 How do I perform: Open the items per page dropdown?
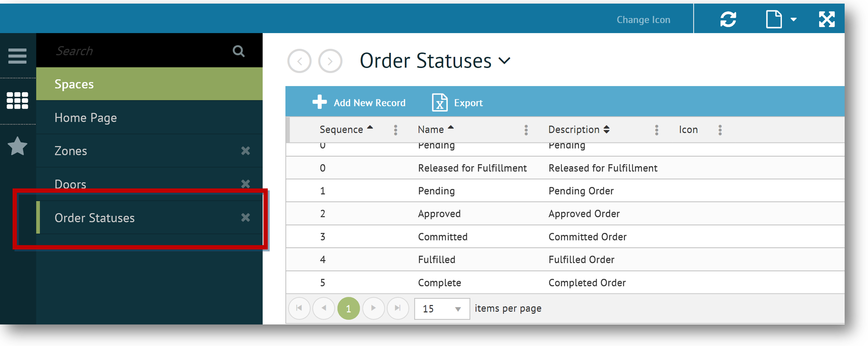point(441,309)
